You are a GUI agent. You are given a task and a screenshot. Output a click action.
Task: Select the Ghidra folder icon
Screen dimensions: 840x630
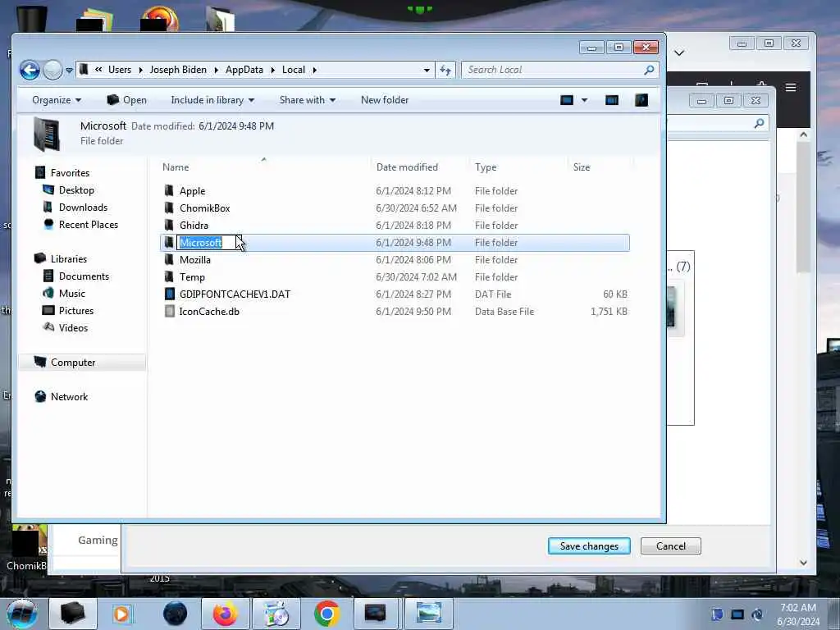[169, 226]
